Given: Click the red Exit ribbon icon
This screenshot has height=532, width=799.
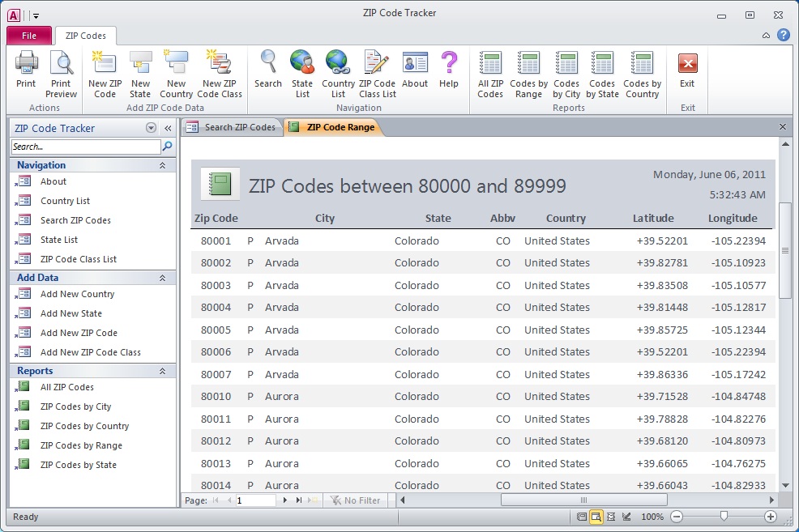Looking at the screenshot, I should [x=687, y=63].
